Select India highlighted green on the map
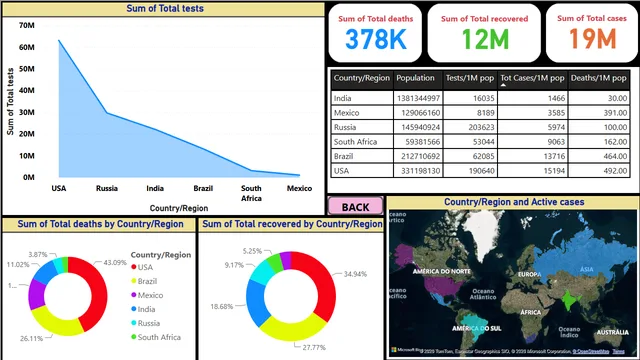 pyautogui.click(x=569, y=300)
